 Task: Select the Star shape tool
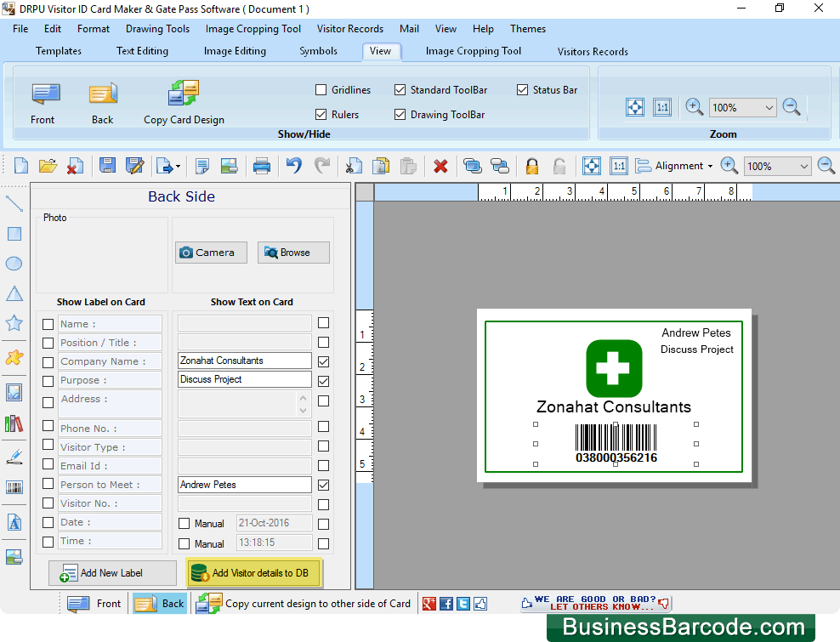14,323
